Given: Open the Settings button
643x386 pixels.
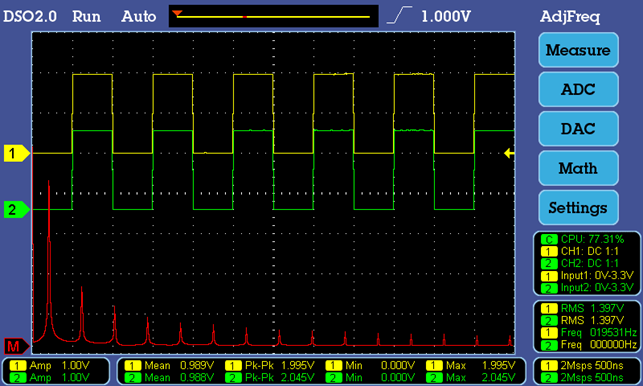Looking at the screenshot, I should tap(578, 208).
